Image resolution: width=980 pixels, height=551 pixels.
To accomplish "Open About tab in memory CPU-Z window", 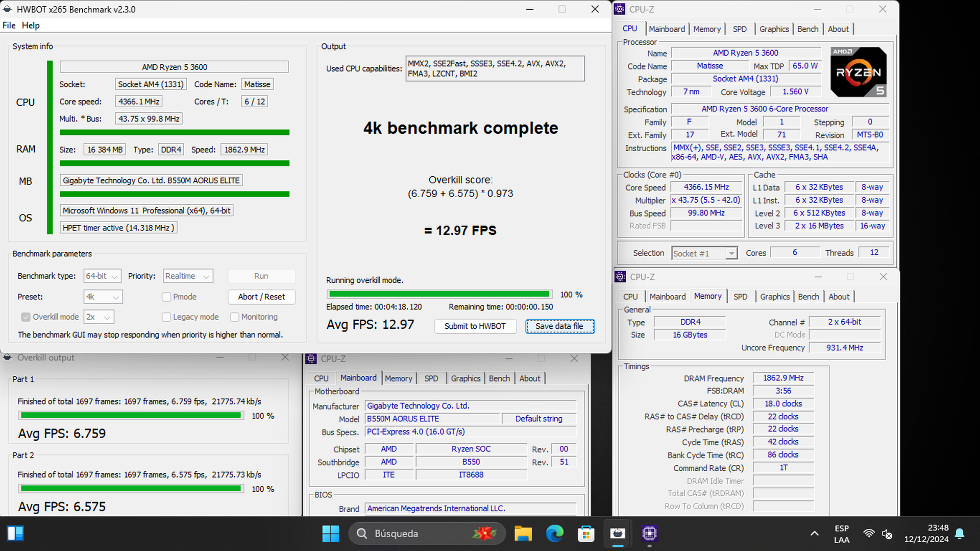I will pos(839,297).
